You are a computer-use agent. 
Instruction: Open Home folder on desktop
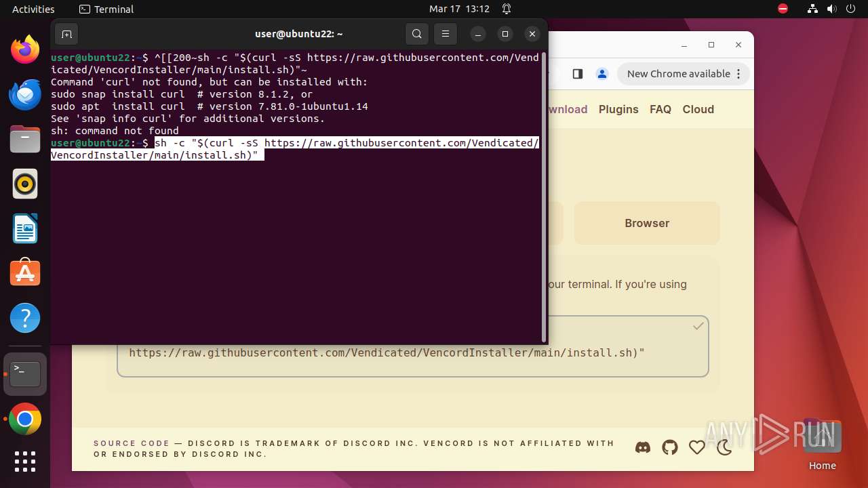822,445
